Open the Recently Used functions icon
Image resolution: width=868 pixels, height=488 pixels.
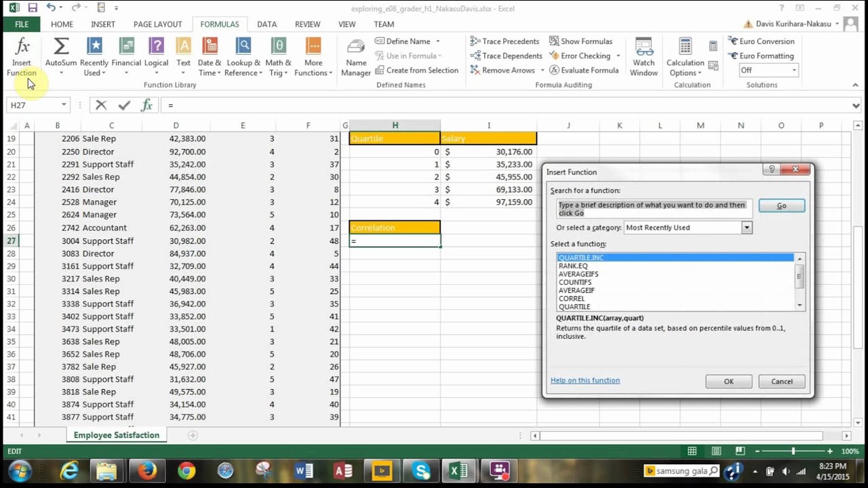click(94, 46)
